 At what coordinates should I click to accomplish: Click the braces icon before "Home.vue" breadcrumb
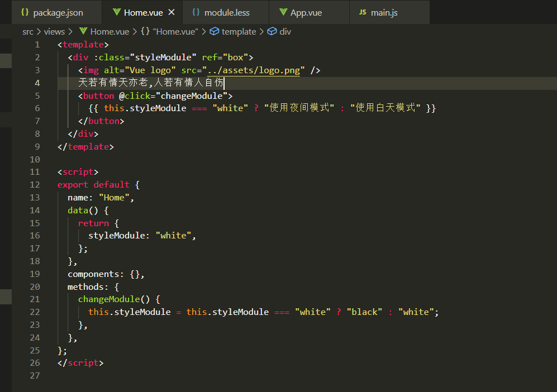(145, 31)
